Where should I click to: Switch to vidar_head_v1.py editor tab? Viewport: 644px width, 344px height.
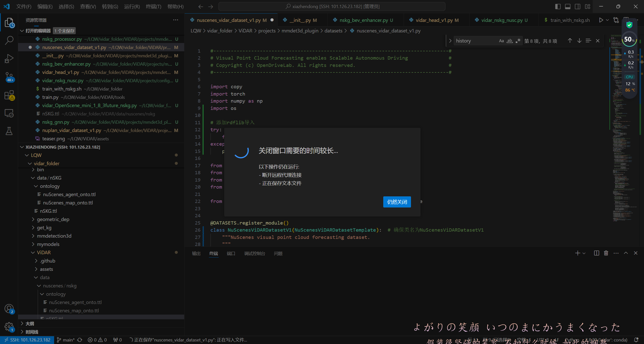coord(437,20)
